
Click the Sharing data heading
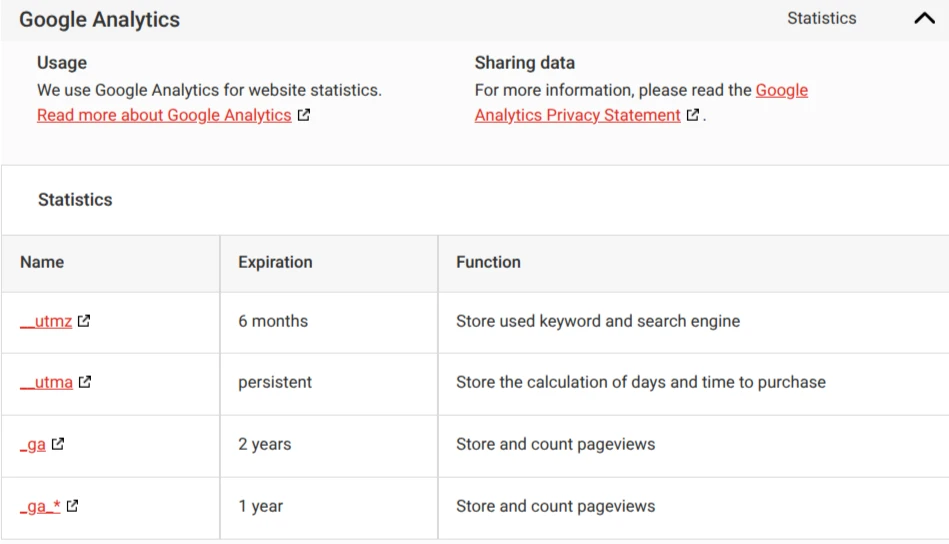click(x=525, y=63)
